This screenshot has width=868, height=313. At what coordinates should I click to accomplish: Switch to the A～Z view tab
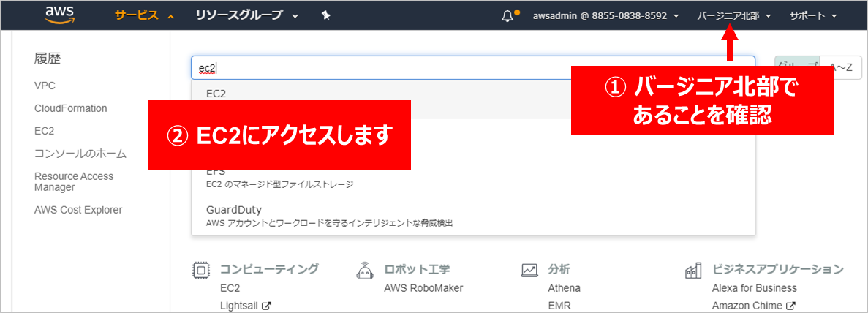841,67
